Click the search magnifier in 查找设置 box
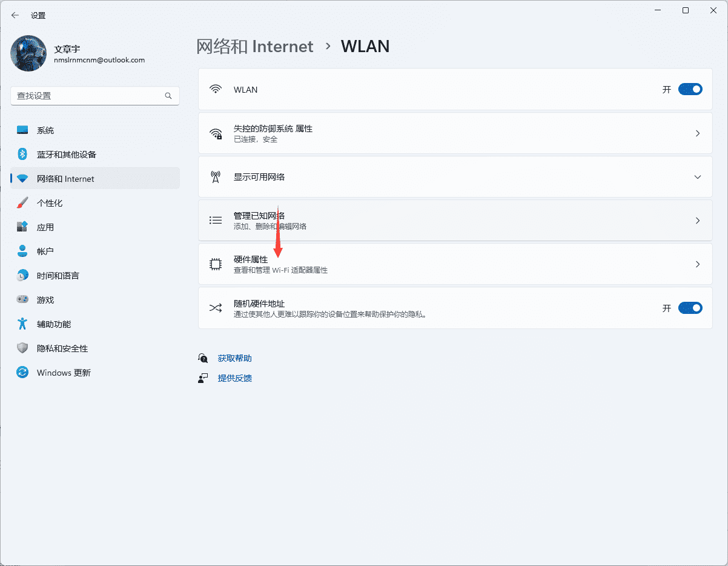Viewport: 728px width, 566px height. 168,96
